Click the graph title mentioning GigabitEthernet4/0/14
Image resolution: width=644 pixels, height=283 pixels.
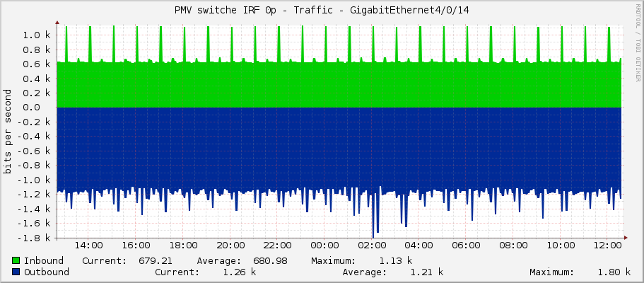coord(322,11)
